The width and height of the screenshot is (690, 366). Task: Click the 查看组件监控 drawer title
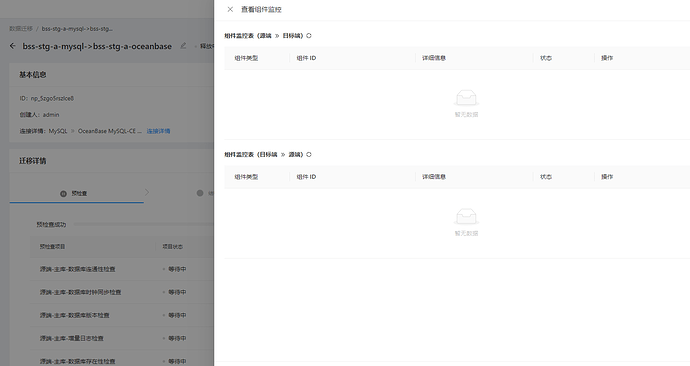pos(261,9)
